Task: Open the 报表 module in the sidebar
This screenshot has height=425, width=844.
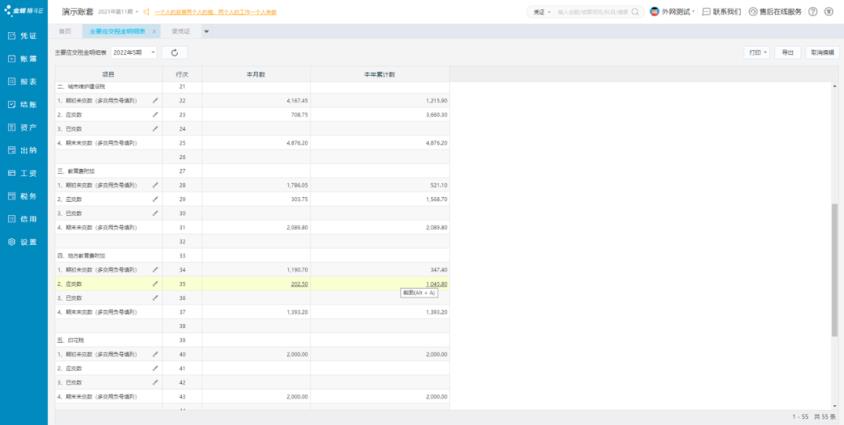Action: point(23,82)
